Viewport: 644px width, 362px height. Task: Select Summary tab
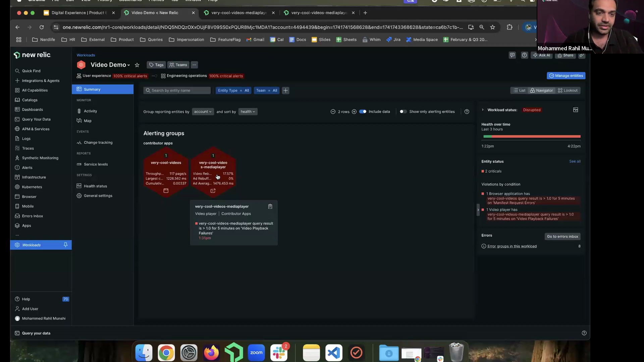(x=103, y=89)
